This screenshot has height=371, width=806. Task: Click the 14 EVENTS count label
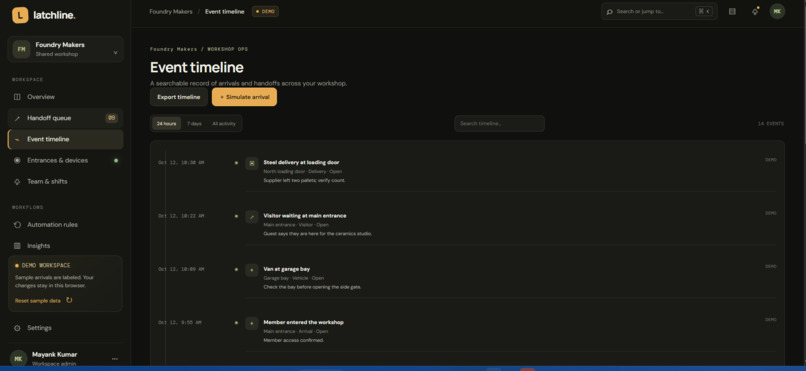coord(771,124)
